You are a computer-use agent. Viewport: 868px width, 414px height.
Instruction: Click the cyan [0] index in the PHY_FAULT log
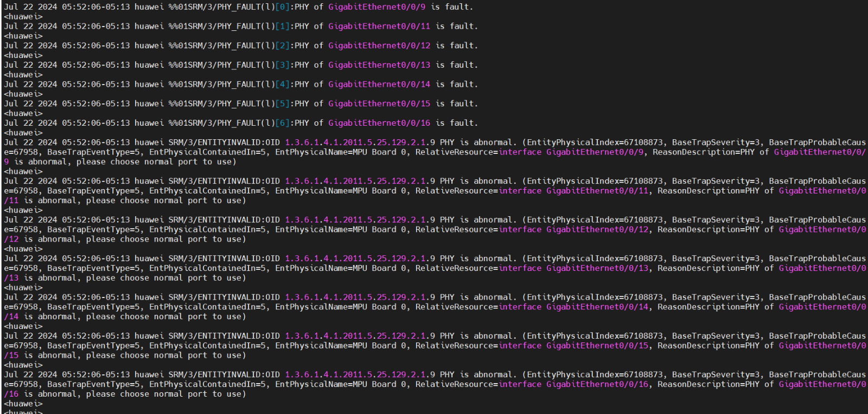282,7
